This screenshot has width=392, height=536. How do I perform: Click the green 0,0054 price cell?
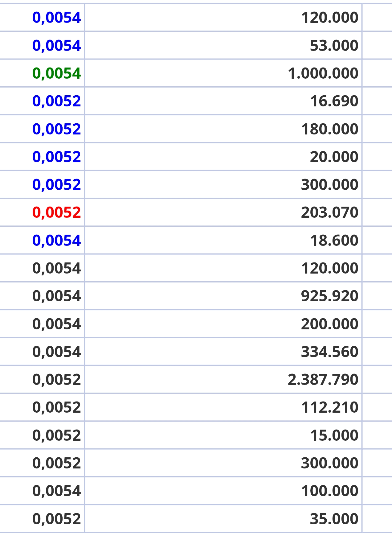[56, 73]
